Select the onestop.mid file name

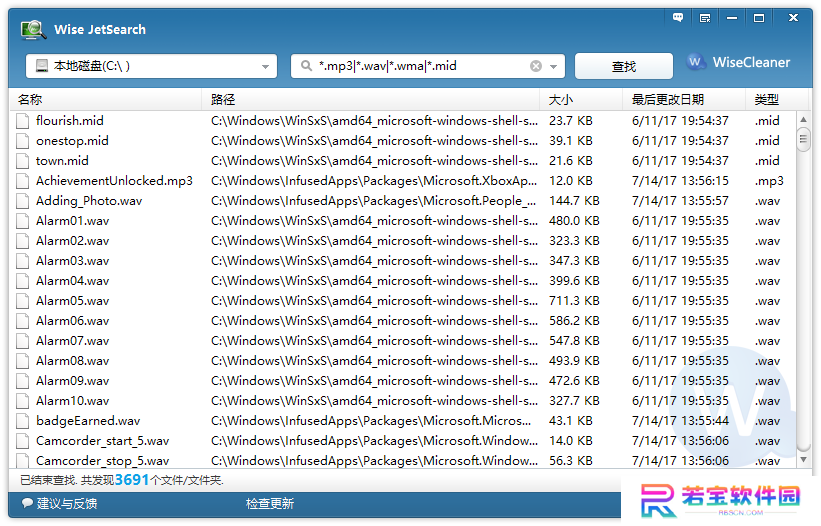[x=72, y=141]
